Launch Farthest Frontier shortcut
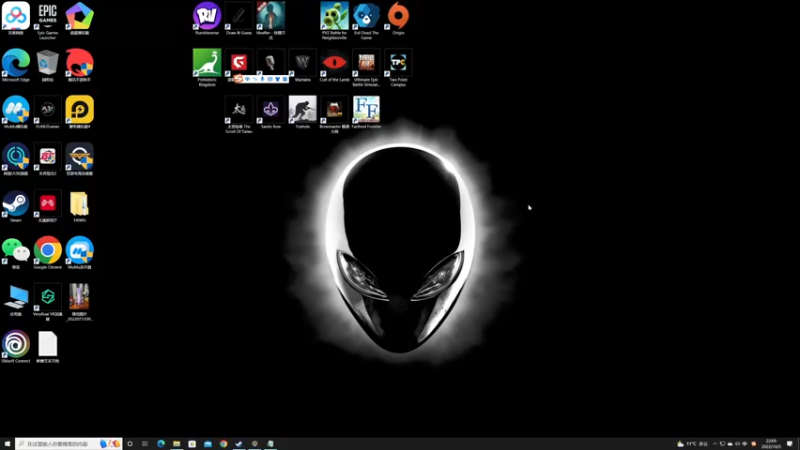This screenshot has height=450, width=800. pos(366,112)
